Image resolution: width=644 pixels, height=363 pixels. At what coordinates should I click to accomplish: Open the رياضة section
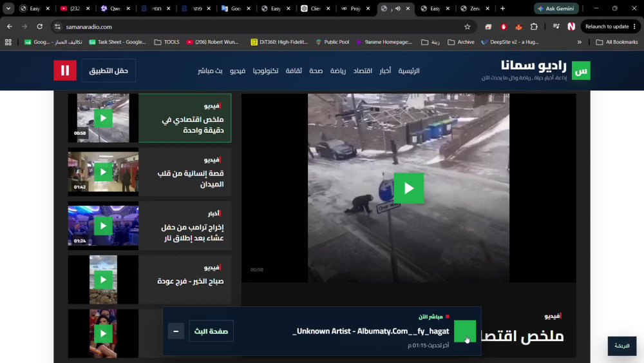click(338, 71)
